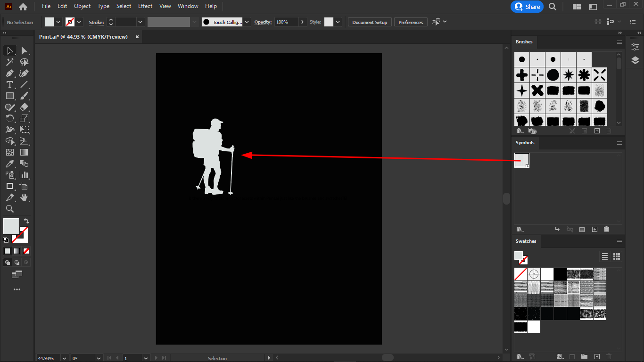Open the Opacity dropdown
The image size is (644, 362).
click(302, 22)
